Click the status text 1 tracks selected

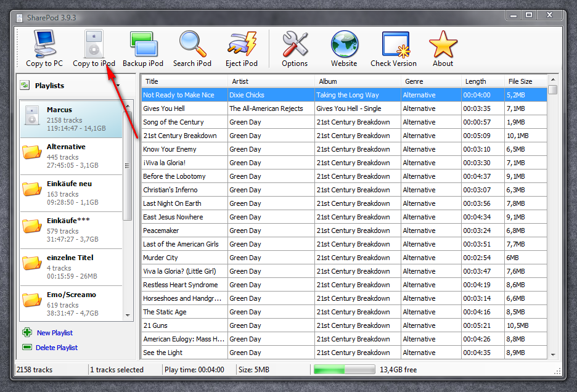tap(117, 370)
